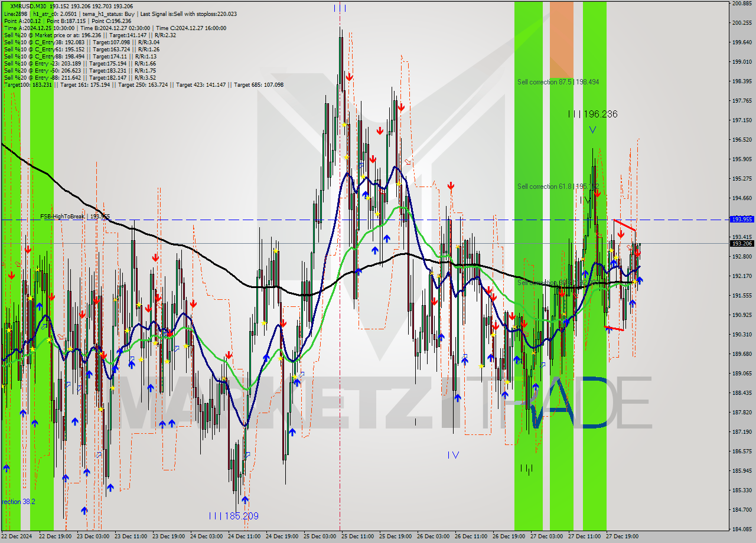Click the 'Sell %10 @ Entry -23: 203.189' line
Viewport: 756px width, 543px height.
click(x=80, y=63)
